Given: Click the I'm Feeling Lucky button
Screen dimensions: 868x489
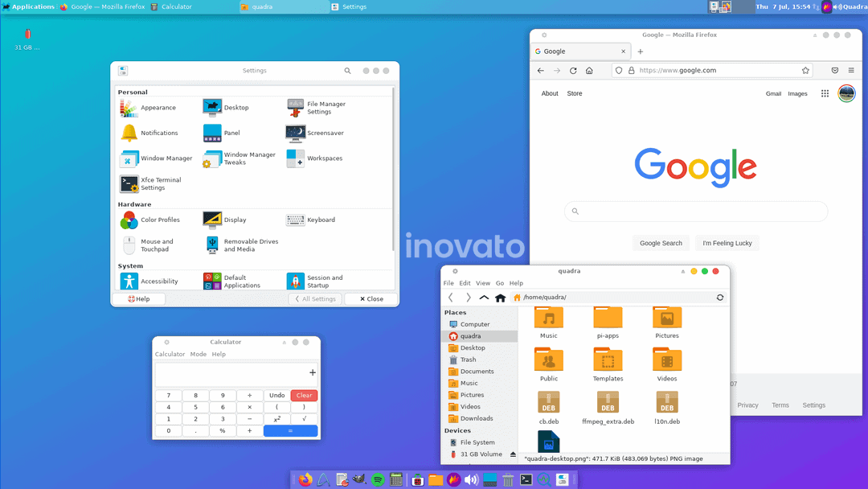Looking at the screenshot, I should (x=727, y=242).
